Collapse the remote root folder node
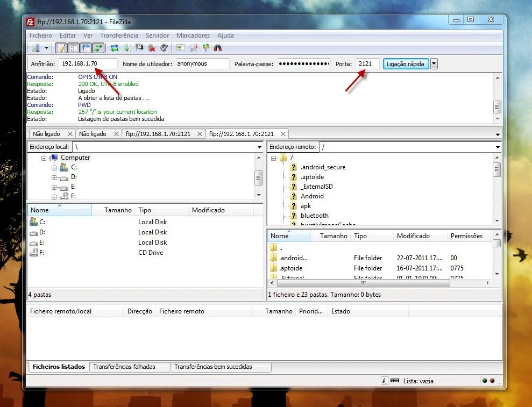The width and height of the screenshot is (532, 407). pyautogui.click(x=273, y=158)
